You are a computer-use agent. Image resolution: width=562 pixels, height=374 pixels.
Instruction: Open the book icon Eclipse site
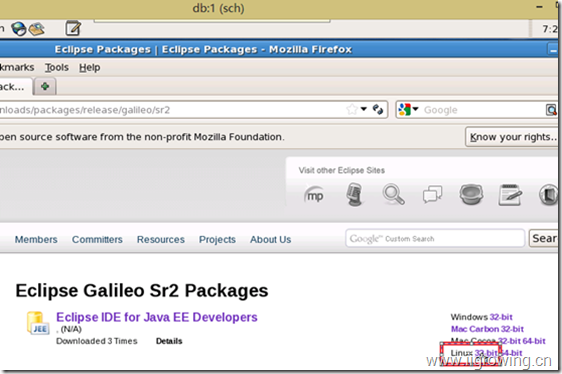point(548,195)
